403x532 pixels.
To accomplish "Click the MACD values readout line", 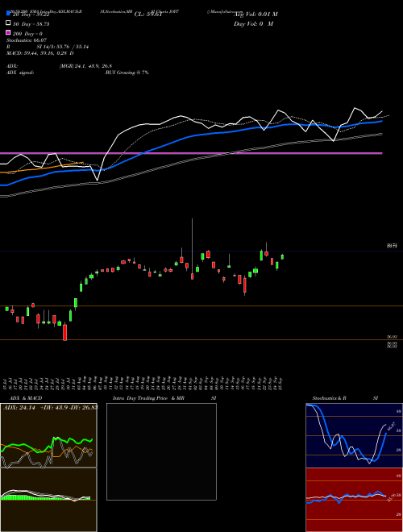I will click(x=39, y=53).
